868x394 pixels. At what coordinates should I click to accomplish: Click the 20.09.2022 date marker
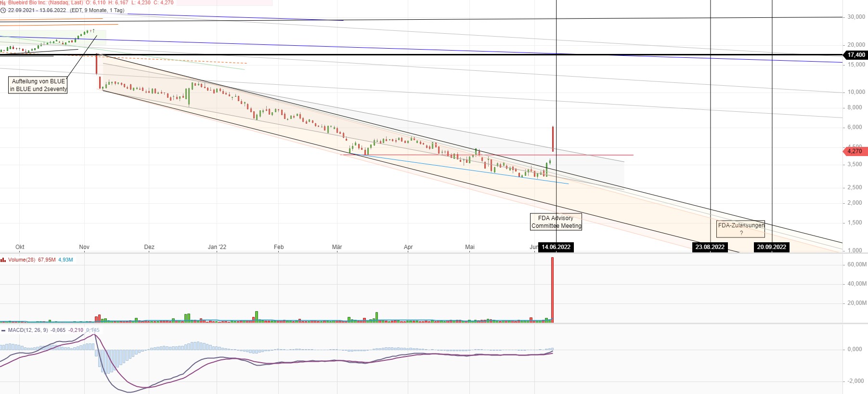[771, 247]
